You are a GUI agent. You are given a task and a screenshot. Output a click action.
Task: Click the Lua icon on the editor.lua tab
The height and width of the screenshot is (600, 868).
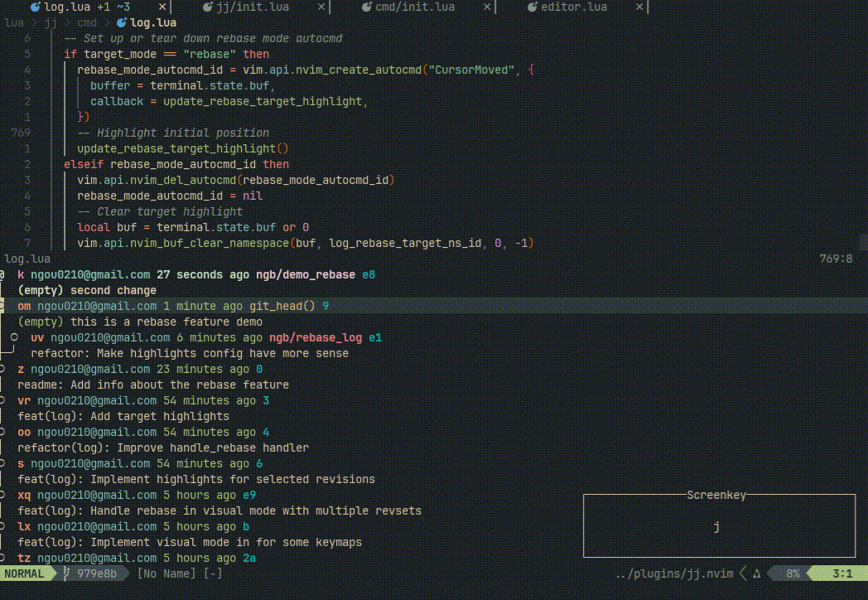pyautogui.click(x=532, y=7)
